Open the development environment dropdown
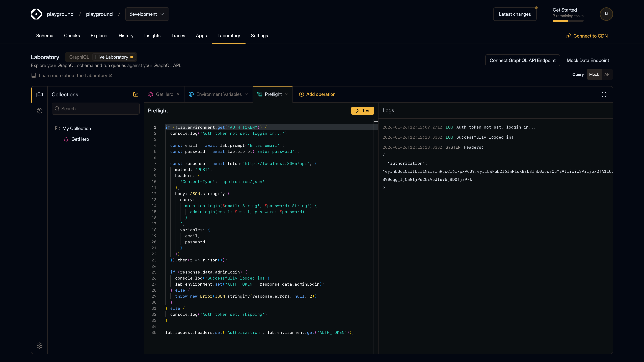Screen dimensions: 644x362 pyautogui.click(x=147, y=14)
